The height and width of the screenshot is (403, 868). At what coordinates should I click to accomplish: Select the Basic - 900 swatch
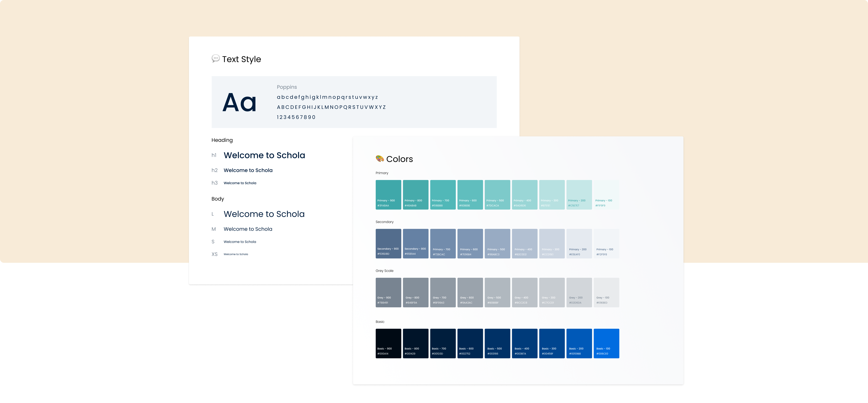388,343
